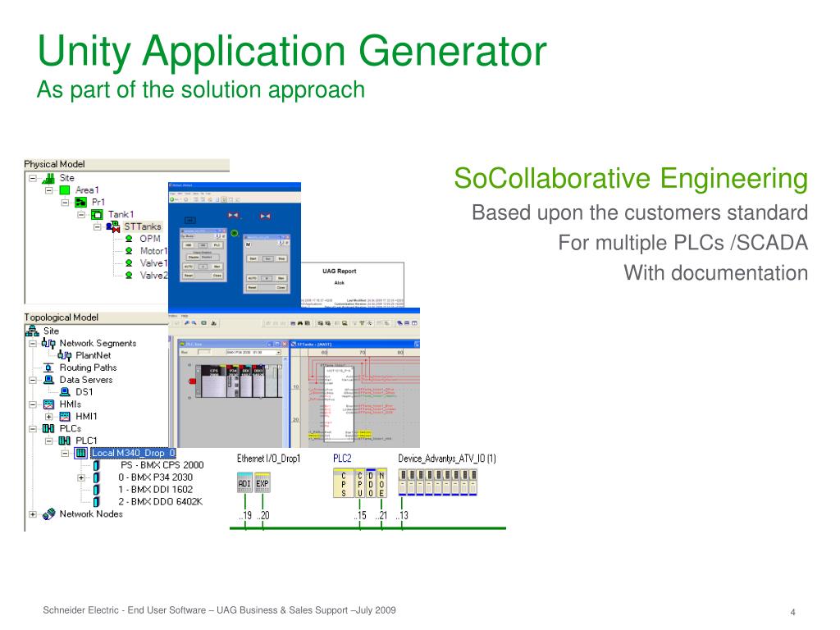The width and height of the screenshot is (840, 630).
Task: Click Disable on the left faceplate
Action: (x=193, y=257)
